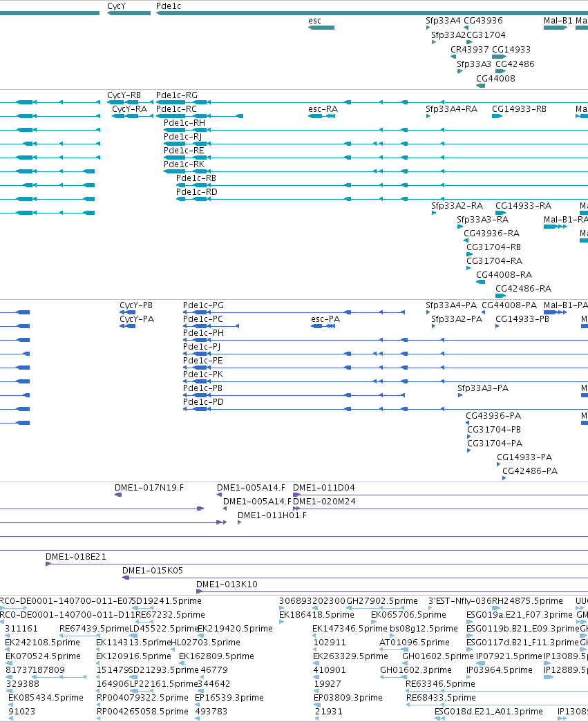The image size is (588, 722).
Task: Select the CG31704-RB transcript label
Action: click(494, 247)
